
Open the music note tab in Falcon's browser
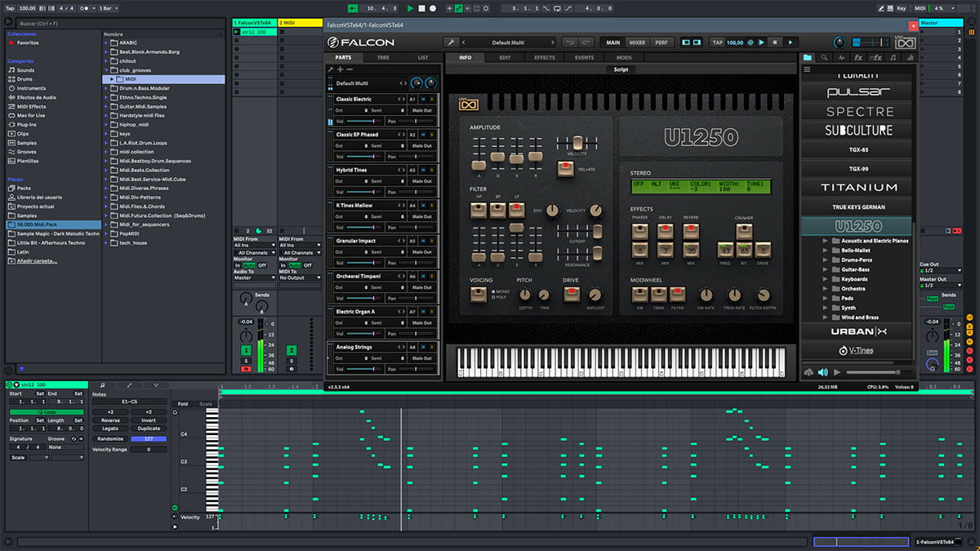(x=893, y=58)
